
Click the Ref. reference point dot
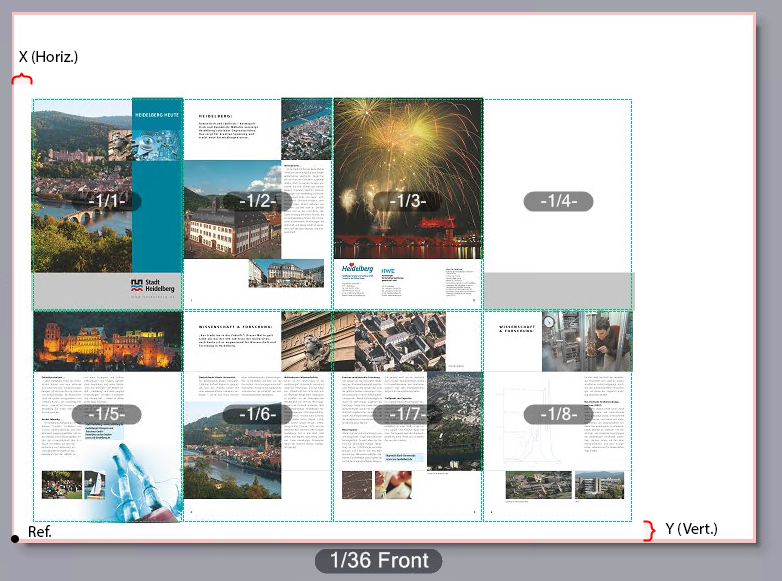point(15,539)
